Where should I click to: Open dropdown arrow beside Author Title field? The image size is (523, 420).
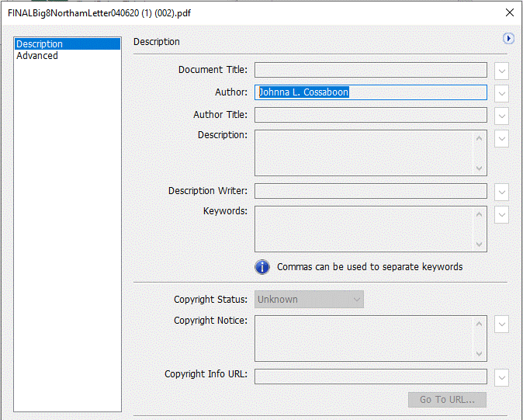501,116
